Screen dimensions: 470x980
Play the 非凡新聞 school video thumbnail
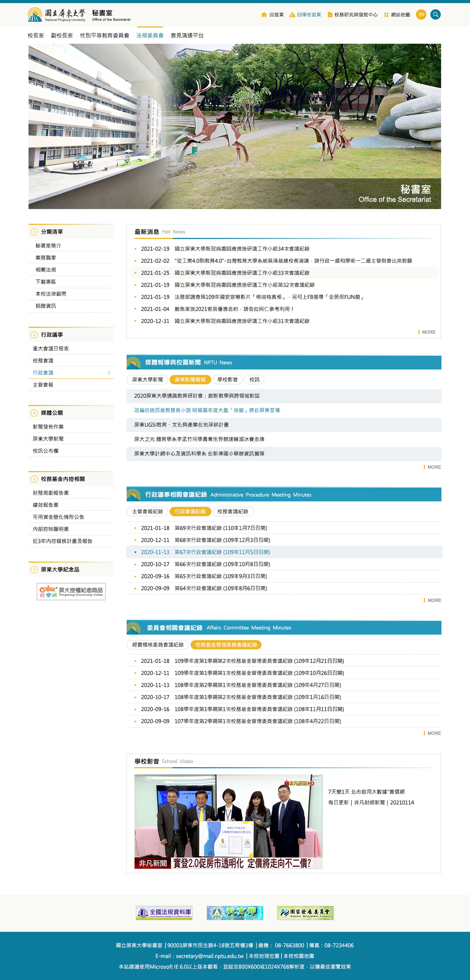coord(228,822)
